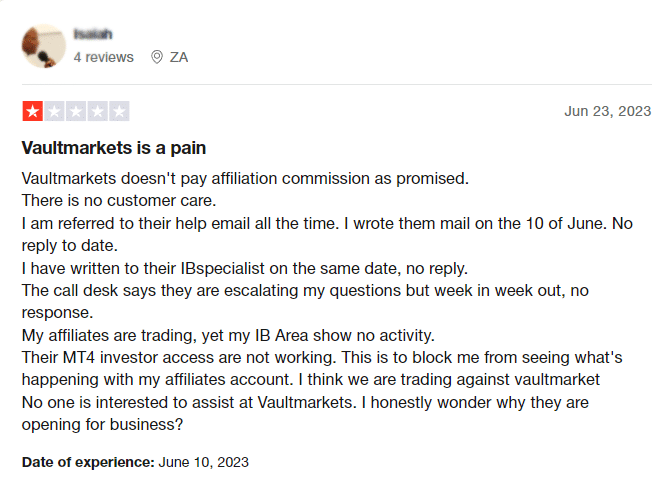Click the reviewer's profile avatar photo
This screenshot has height=483, width=668.
[44, 46]
